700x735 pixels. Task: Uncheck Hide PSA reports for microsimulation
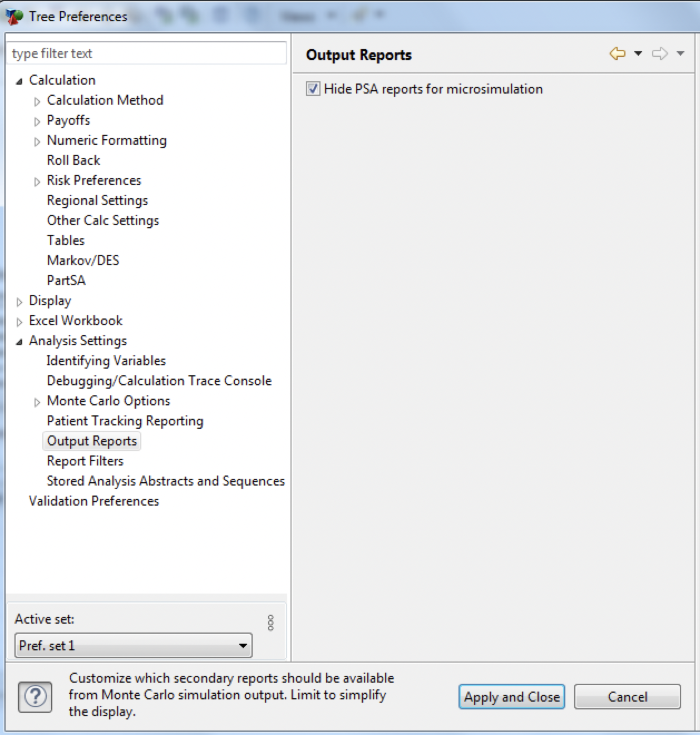tap(312, 89)
